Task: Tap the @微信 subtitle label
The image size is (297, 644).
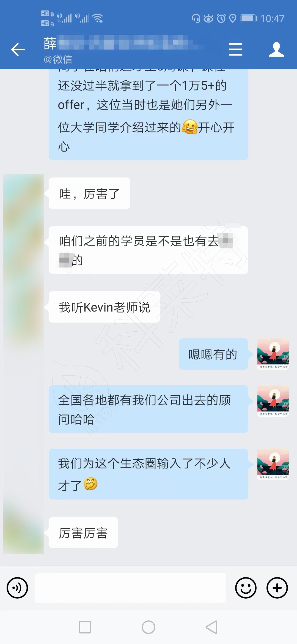Action: [x=58, y=59]
